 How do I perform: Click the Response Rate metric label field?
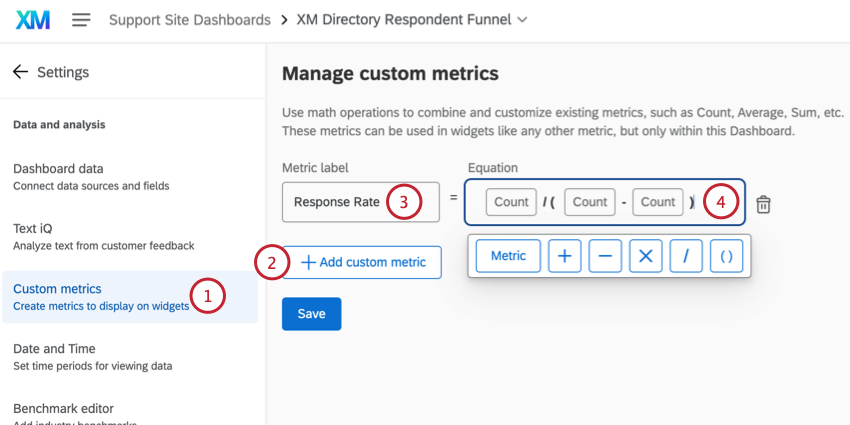point(337,202)
